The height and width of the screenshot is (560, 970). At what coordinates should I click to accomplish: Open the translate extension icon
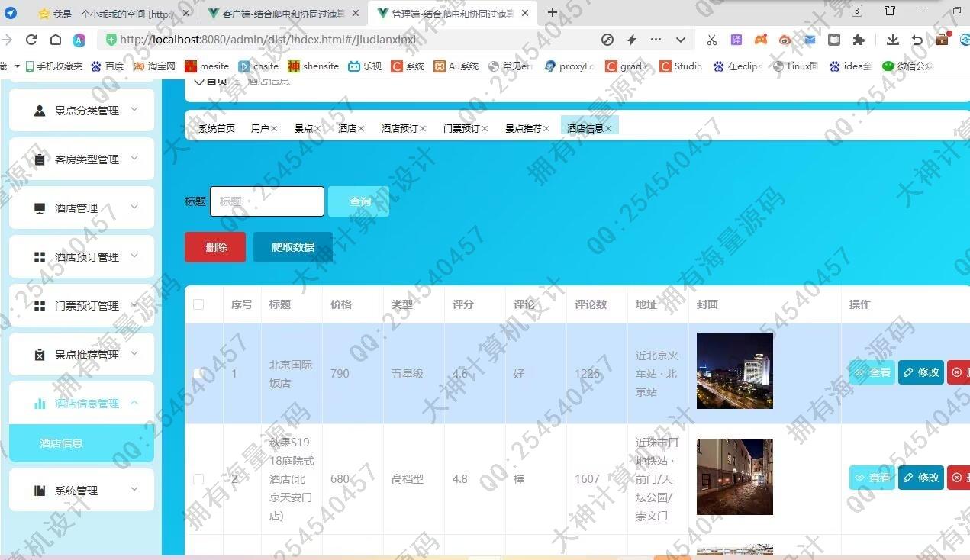point(736,40)
